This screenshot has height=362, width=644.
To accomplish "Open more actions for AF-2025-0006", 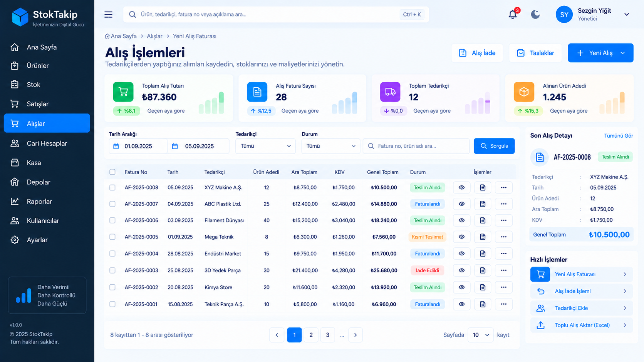I will pos(503,220).
